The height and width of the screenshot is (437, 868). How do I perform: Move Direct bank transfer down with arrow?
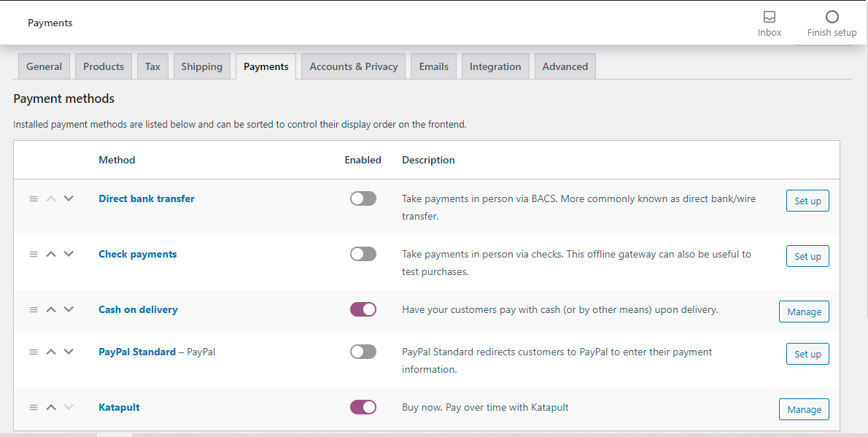(x=69, y=198)
